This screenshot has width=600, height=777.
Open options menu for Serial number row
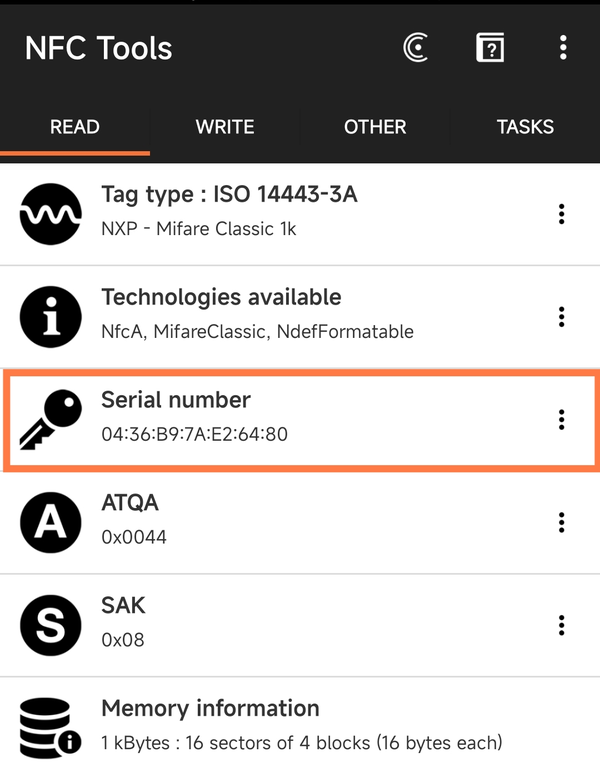[562, 420]
